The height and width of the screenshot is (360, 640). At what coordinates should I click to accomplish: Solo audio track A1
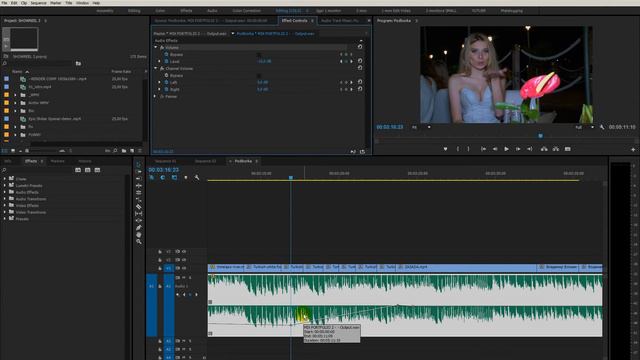190,278
